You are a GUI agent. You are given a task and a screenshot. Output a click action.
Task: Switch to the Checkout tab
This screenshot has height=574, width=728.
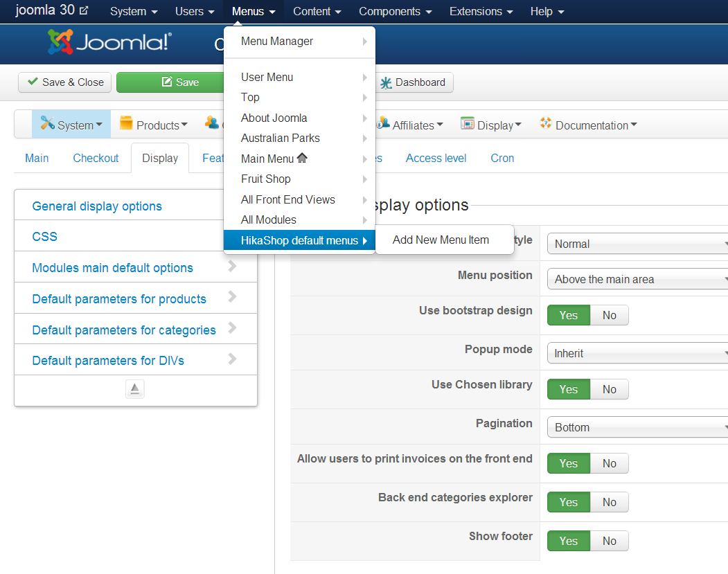coord(96,159)
